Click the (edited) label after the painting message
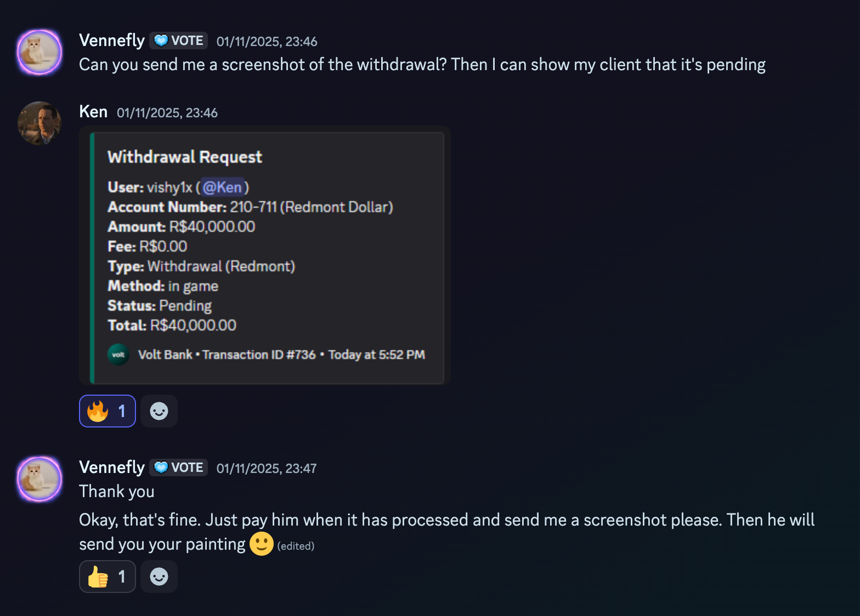The width and height of the screenshot is (860, 616). (x=296, y=546)
